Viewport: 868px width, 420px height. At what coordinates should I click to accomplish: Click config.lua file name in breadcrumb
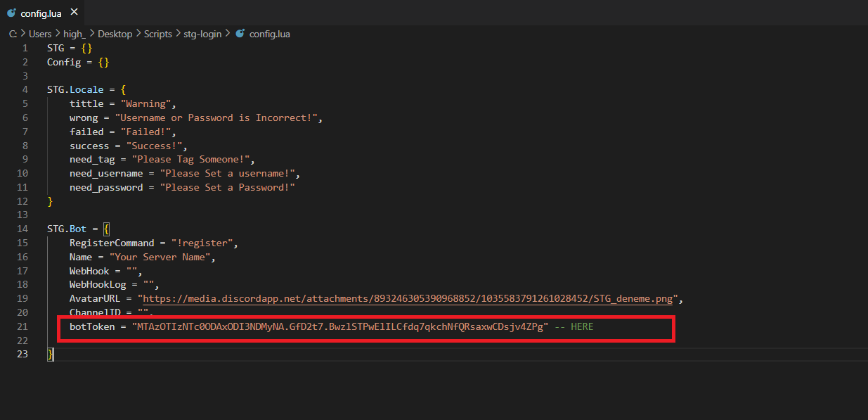[x=270, y=34]
